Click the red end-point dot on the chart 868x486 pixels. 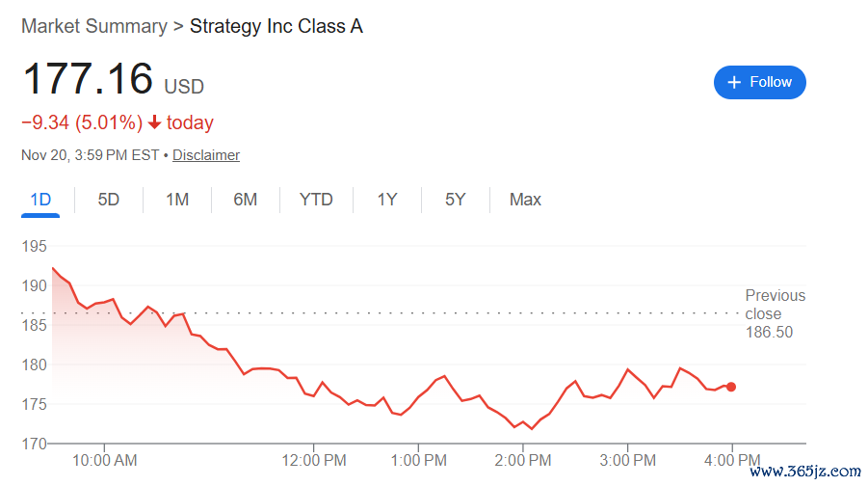click(x=731, y=387)
